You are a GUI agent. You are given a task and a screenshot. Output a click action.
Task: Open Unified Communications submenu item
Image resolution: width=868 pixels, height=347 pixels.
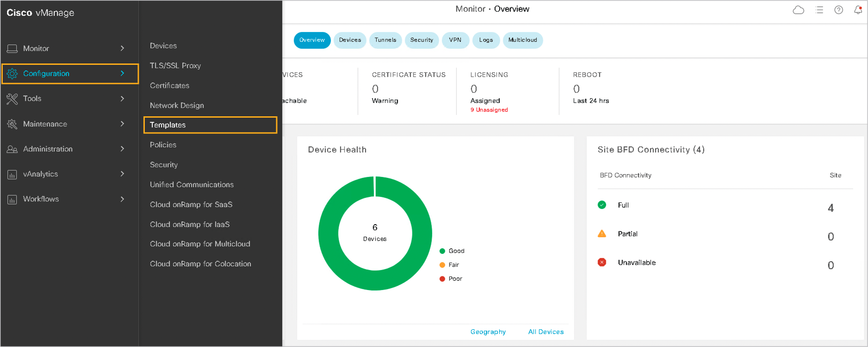point(192,184)
